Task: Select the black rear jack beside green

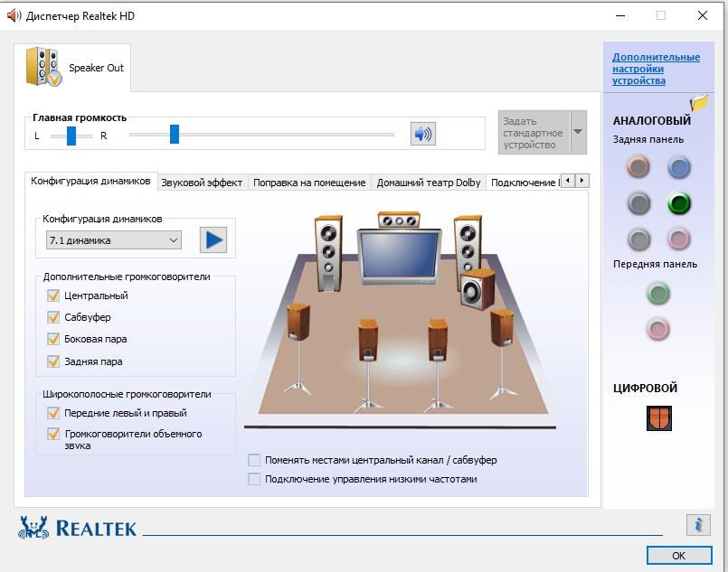Action: click(638, 203)
